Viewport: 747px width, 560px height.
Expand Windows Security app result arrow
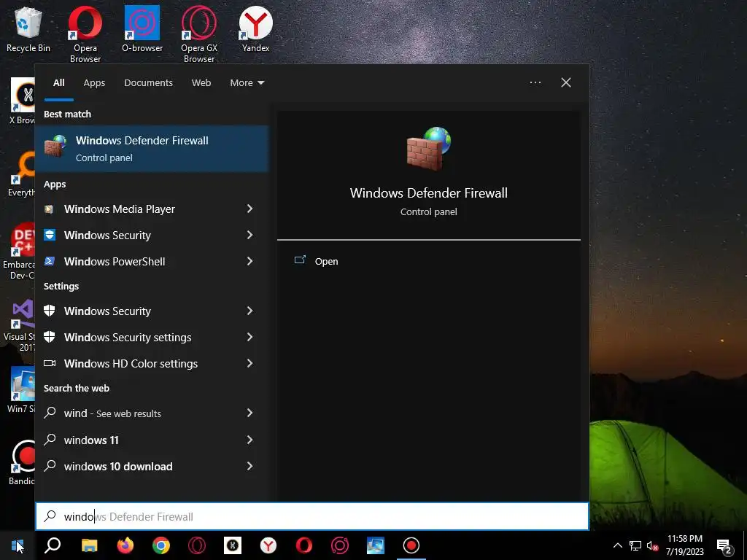click(249, 235)
